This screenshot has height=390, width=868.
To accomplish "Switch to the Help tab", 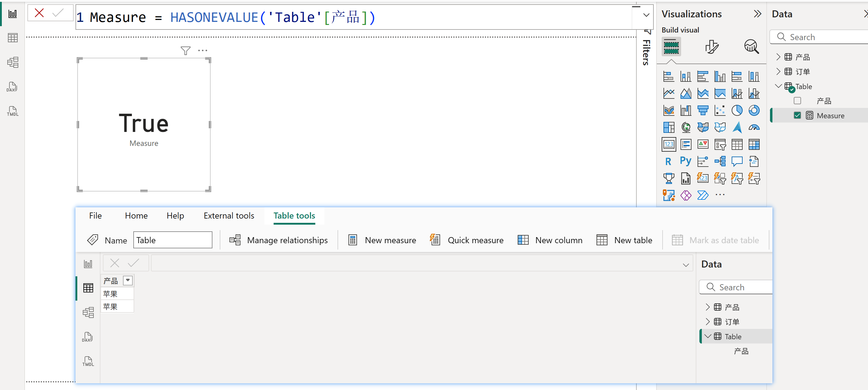I will coord(175,216).
